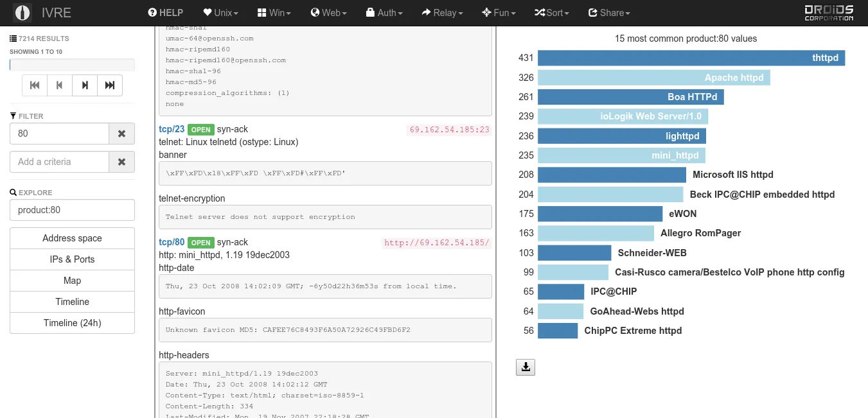868x418 pixels.
Task: Advance to the next results page
Action: click(x=84, y=85)
